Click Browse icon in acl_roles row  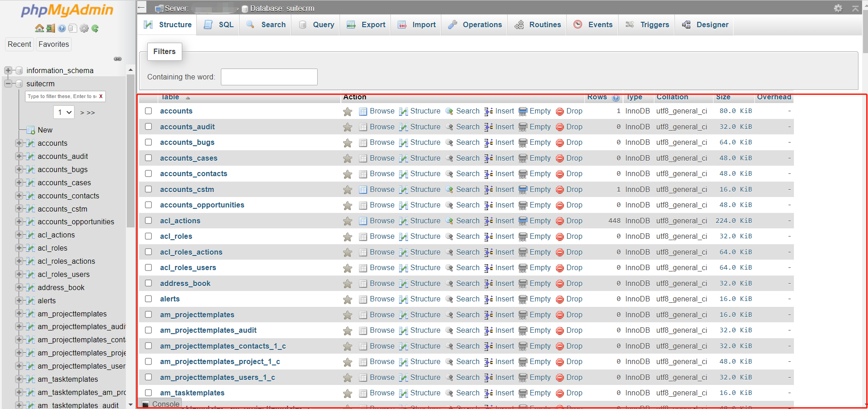click(363, 237)
